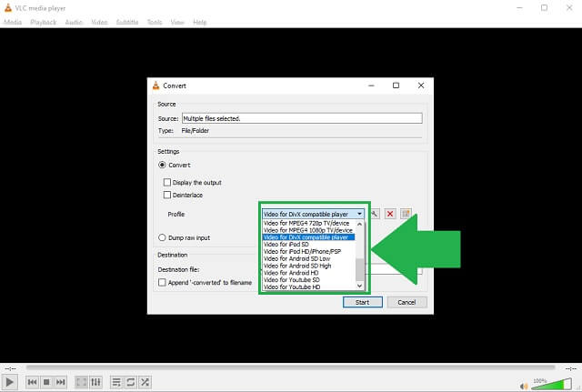Adjust the volume slider
This screenshot has height=392, width=582.
pyautogui.click(x=552, y=384)
